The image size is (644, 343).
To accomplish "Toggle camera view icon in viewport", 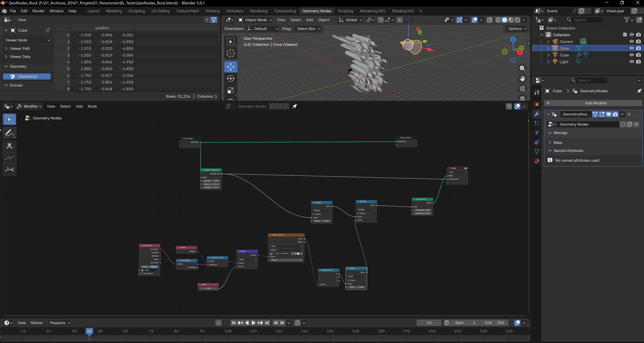I will pos(522,89).
